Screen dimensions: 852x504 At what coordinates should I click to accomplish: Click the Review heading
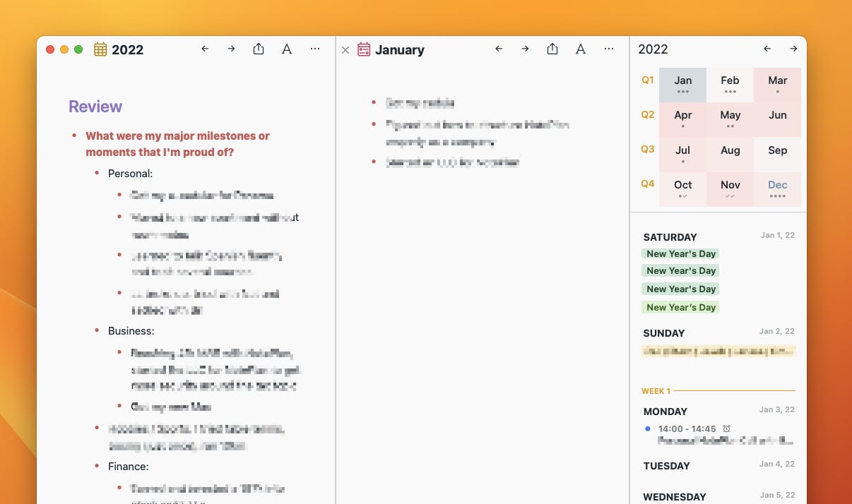pos(95,107)
